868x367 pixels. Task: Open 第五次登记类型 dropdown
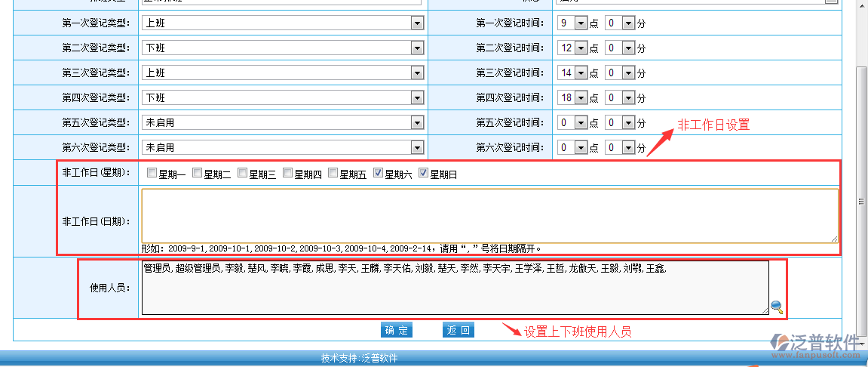pos(283,122)
